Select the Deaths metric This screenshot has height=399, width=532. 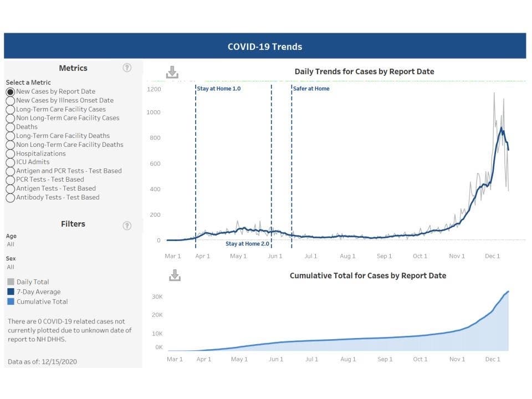point(9,127)
